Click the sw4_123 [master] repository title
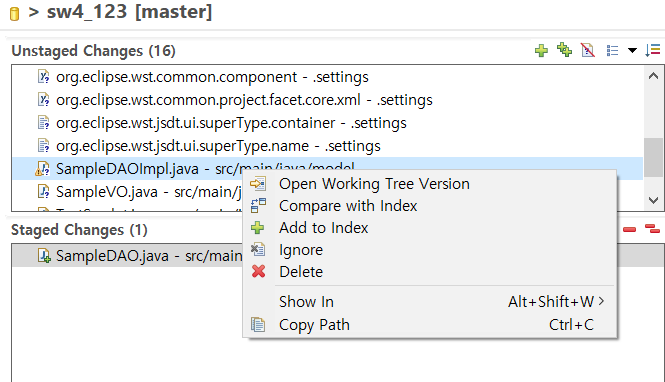Image resolution: width=665 pixels, height=382 pixels. click(129, 11)
